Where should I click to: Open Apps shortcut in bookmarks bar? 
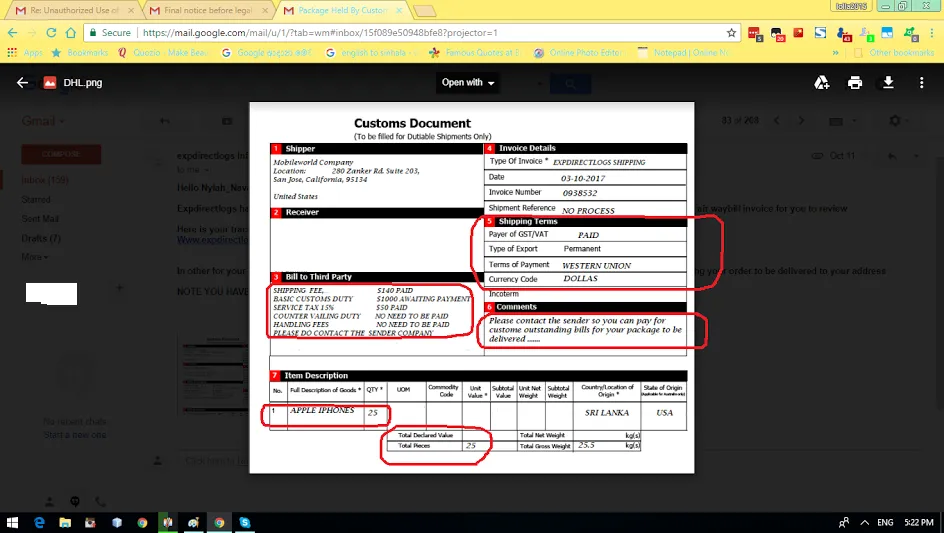tap(25, 53)
